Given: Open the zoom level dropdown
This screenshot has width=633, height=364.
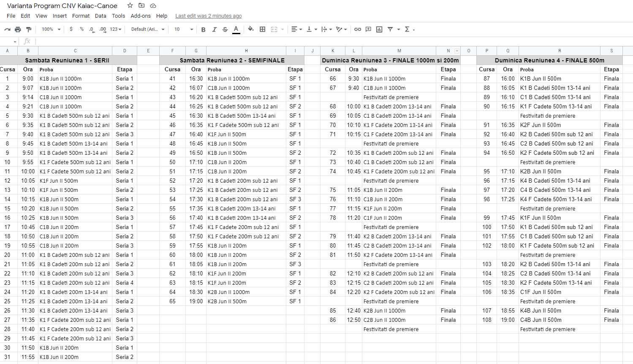Looking at the screenshot, I should point(51,29).
